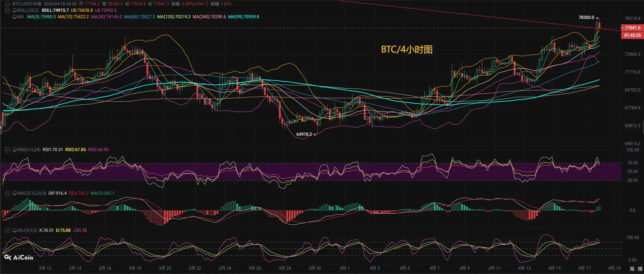Click the MA(30):74146.0 value
The image size is (644, 274).
[106, 17]
